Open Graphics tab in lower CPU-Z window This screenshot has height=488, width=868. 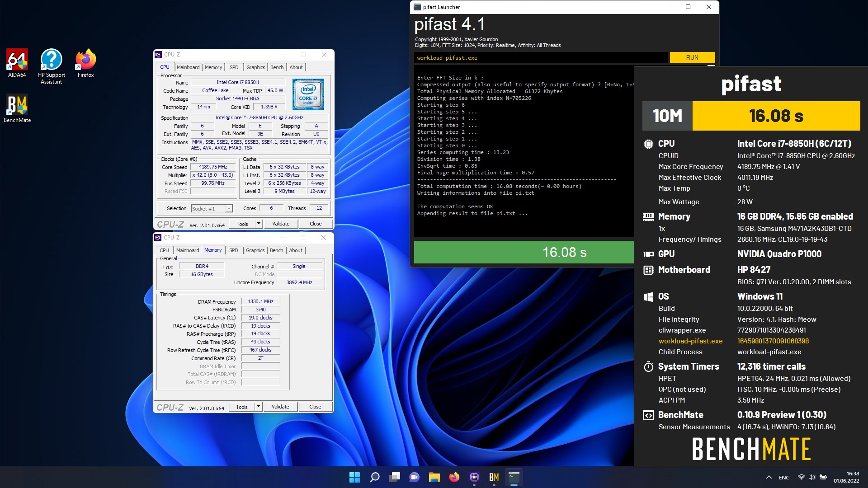click(x=255, y=250)
